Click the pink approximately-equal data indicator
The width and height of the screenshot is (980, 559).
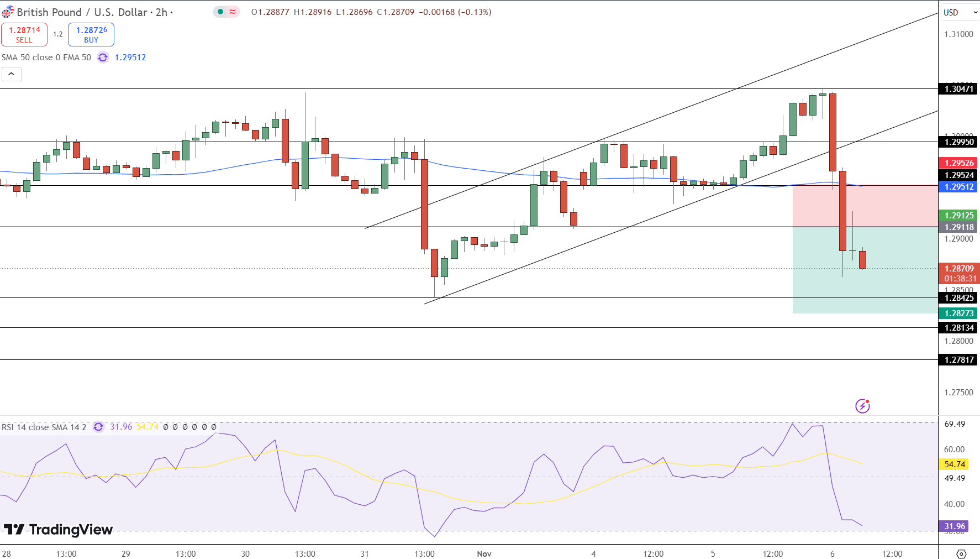point(233,12)
